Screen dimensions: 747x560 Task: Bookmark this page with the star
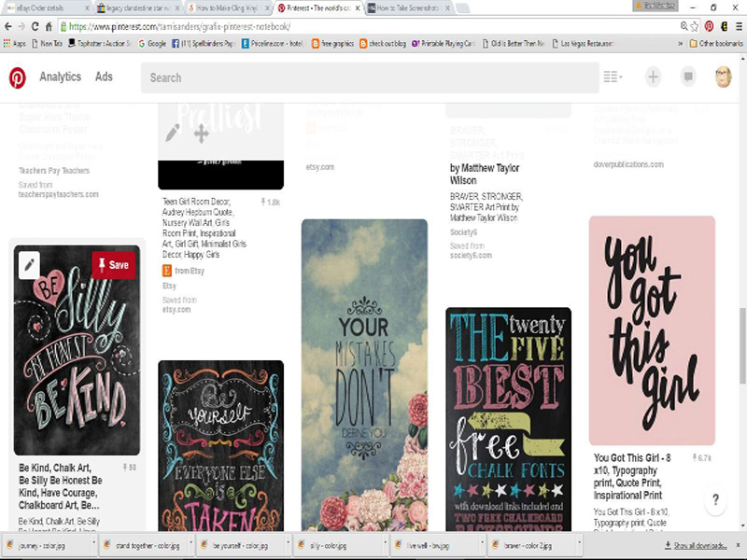695,27
